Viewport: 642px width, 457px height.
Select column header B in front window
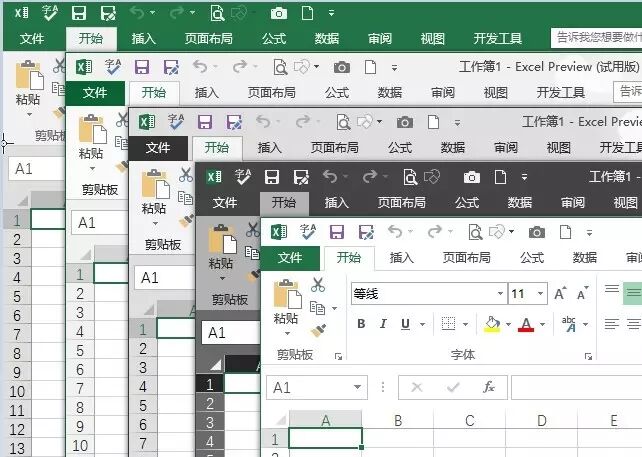pyautogui.click(x=398, y=421)
